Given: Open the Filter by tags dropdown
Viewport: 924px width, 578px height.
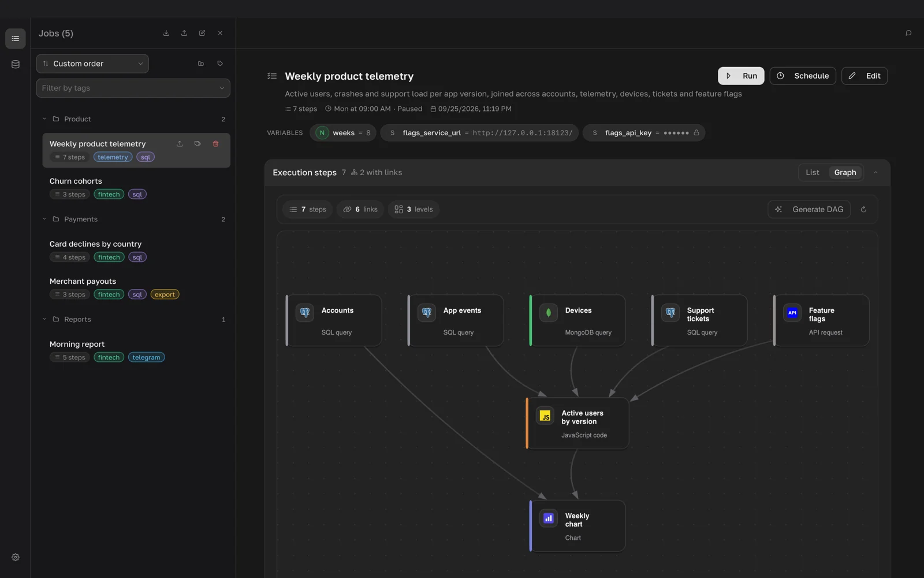Looking at the screenshot, I should (x=133, y=88).
